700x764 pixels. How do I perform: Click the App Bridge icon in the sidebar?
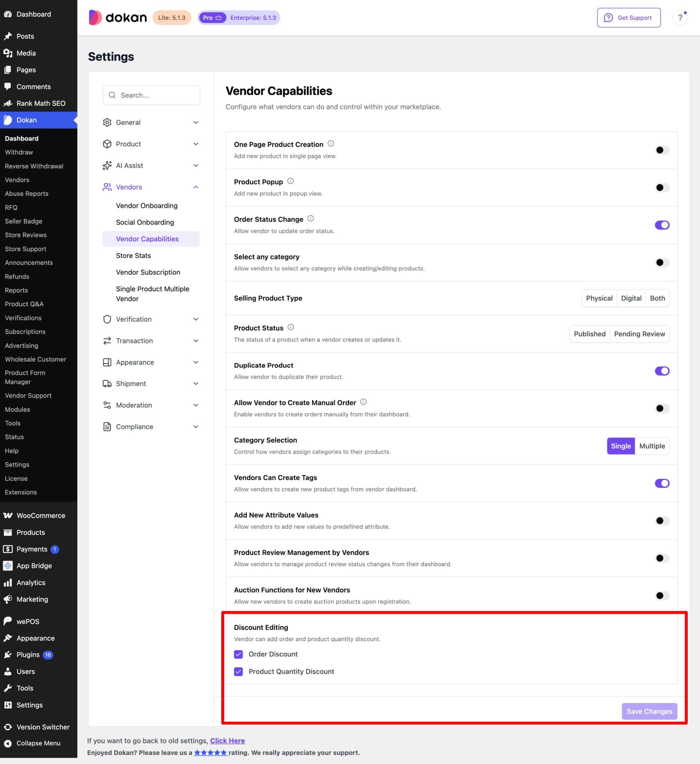pos(8,565)
